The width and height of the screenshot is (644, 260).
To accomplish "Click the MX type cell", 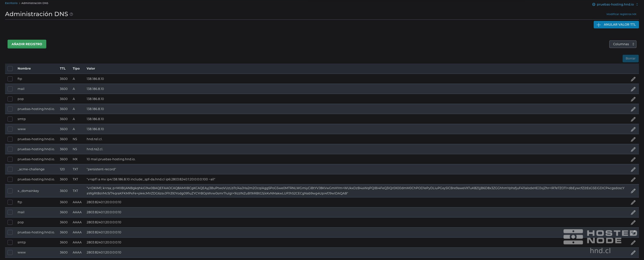I will click(75, 159).
